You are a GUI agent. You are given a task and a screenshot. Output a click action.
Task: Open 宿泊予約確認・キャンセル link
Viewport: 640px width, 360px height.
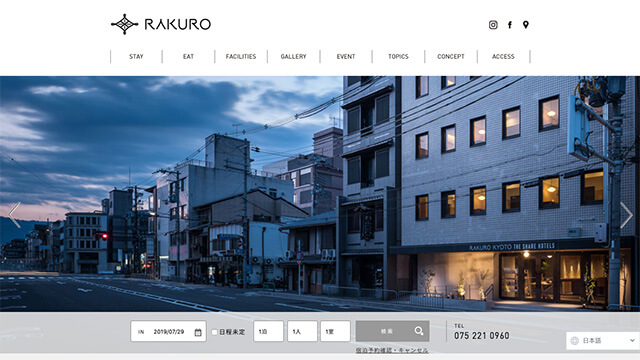(392, 350)
